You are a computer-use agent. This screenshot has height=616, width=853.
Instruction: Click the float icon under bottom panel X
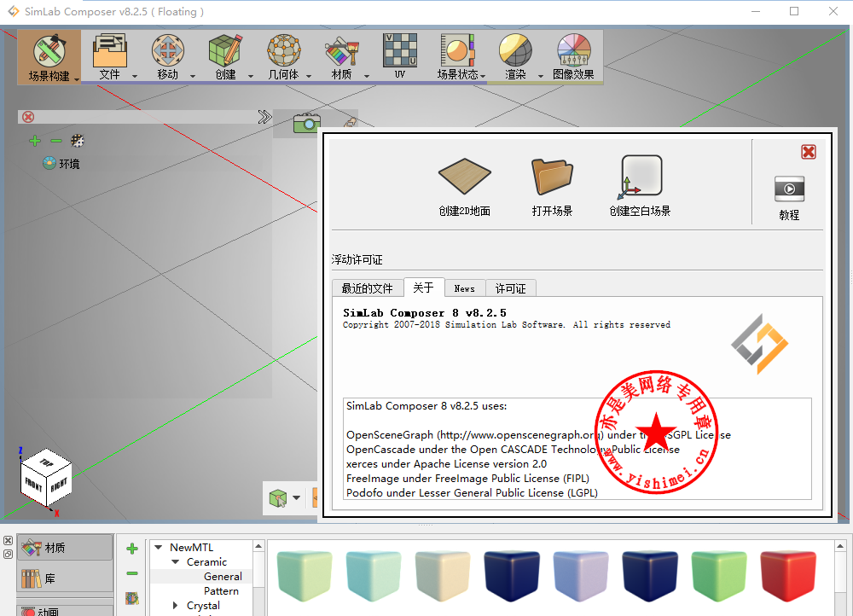tap(9, 554)
